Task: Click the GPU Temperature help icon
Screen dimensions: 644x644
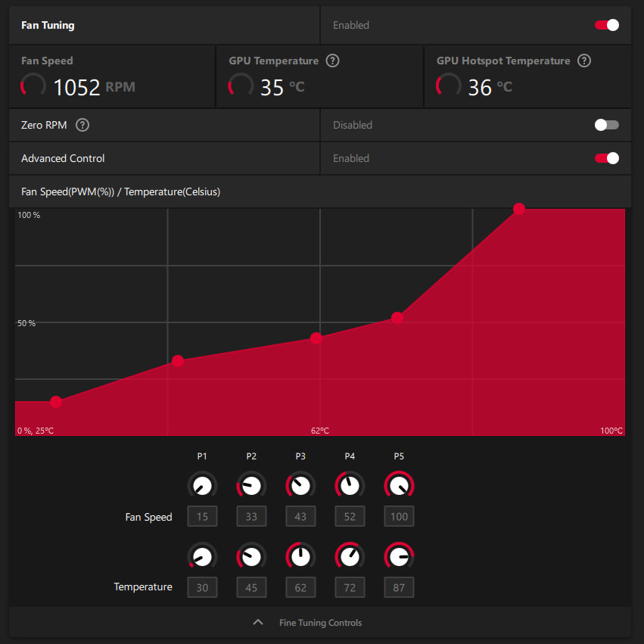Action: (x=332, y=61)
